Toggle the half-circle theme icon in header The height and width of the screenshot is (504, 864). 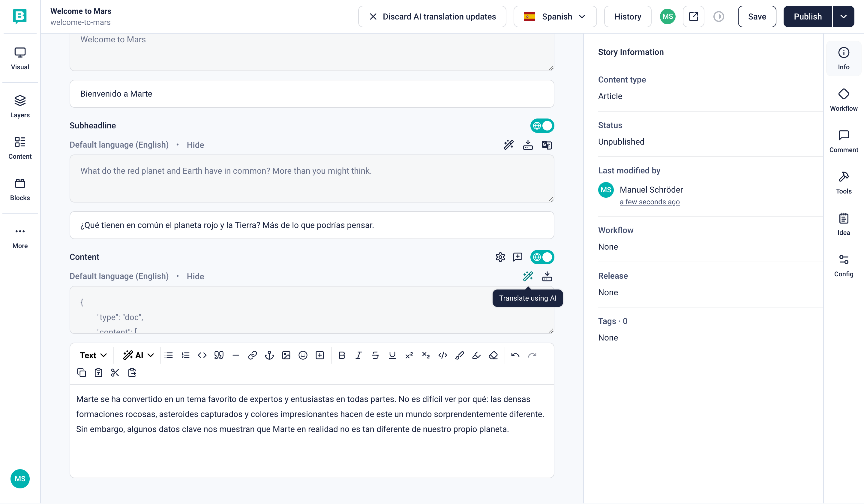tap(718, 16)
